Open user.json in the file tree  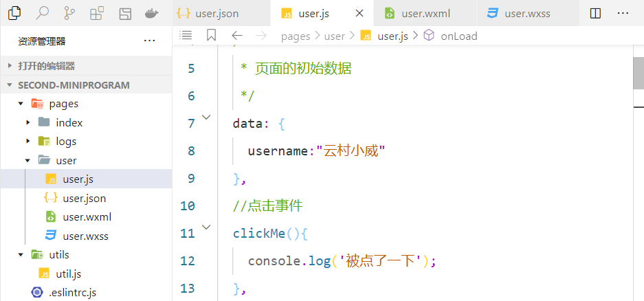coord(84,198)
